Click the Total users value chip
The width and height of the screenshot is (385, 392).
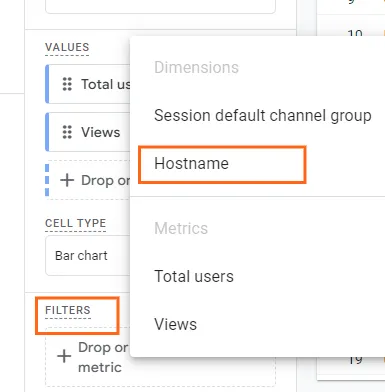tap(88, 84)
